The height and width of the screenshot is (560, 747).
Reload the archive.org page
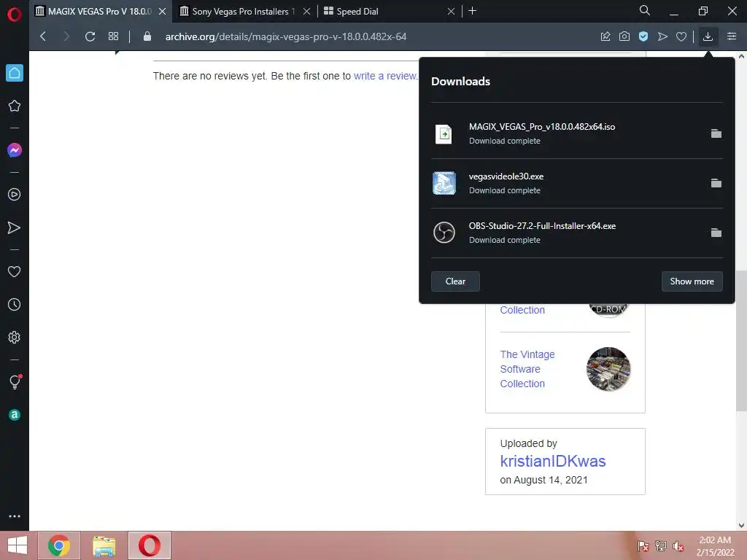pyautogui.click(x=90, y=36)
